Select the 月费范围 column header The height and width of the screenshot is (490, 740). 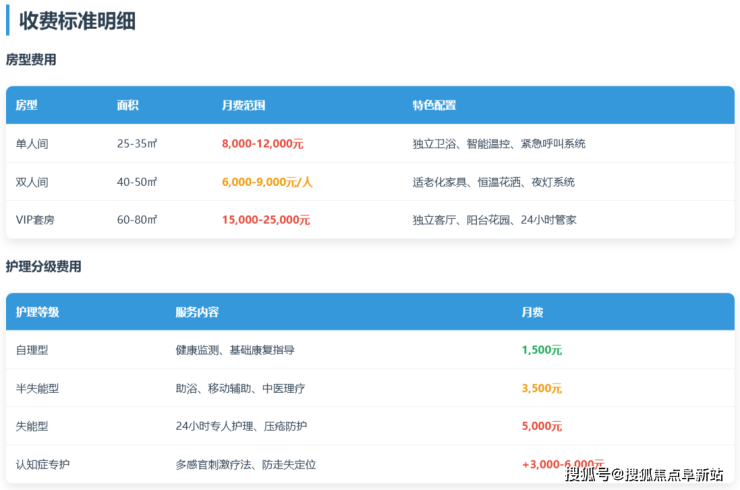(243, 105)
